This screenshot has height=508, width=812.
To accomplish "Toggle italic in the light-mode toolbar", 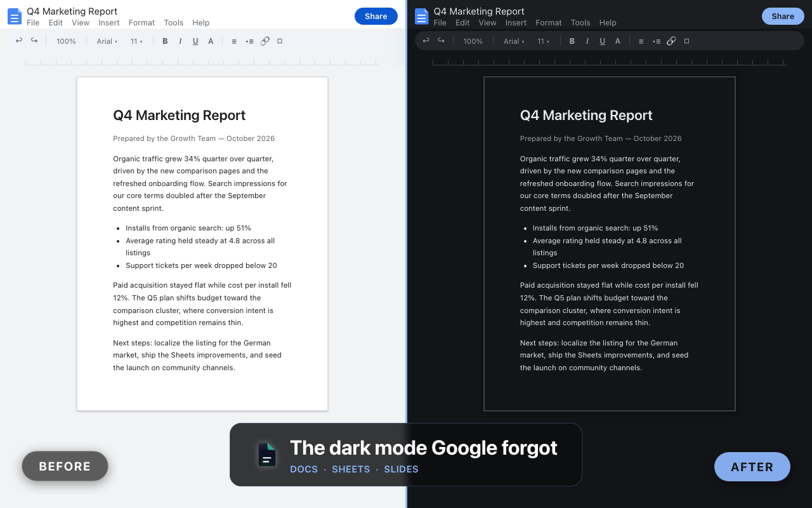I will click(x=180, y=41).
